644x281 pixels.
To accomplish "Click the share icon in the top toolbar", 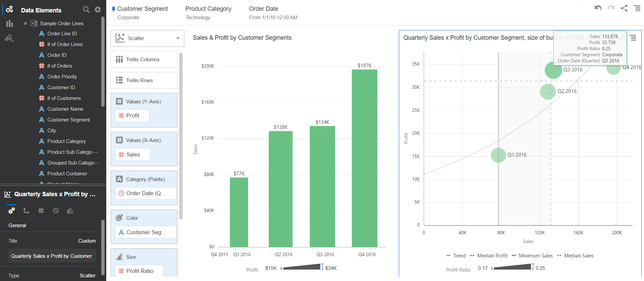I will coord(624,8).
